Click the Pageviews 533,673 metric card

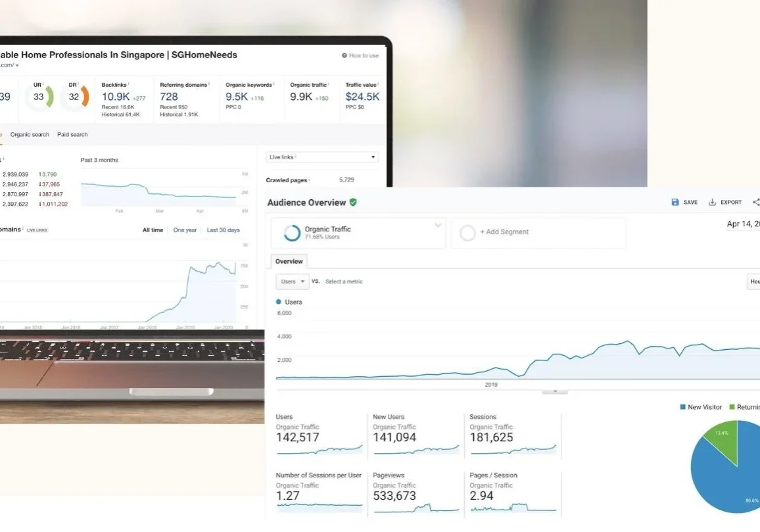click(416, 492)
